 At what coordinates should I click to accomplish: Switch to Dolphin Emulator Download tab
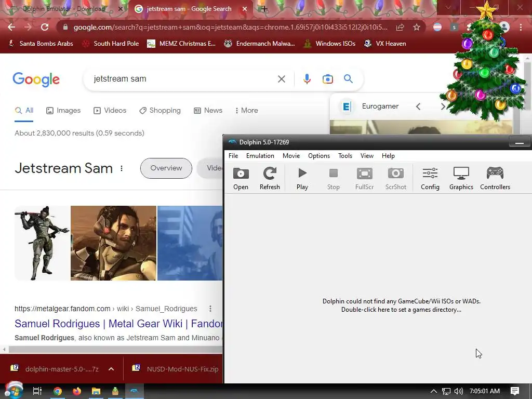pyautogui.click(x=64, y=9)
